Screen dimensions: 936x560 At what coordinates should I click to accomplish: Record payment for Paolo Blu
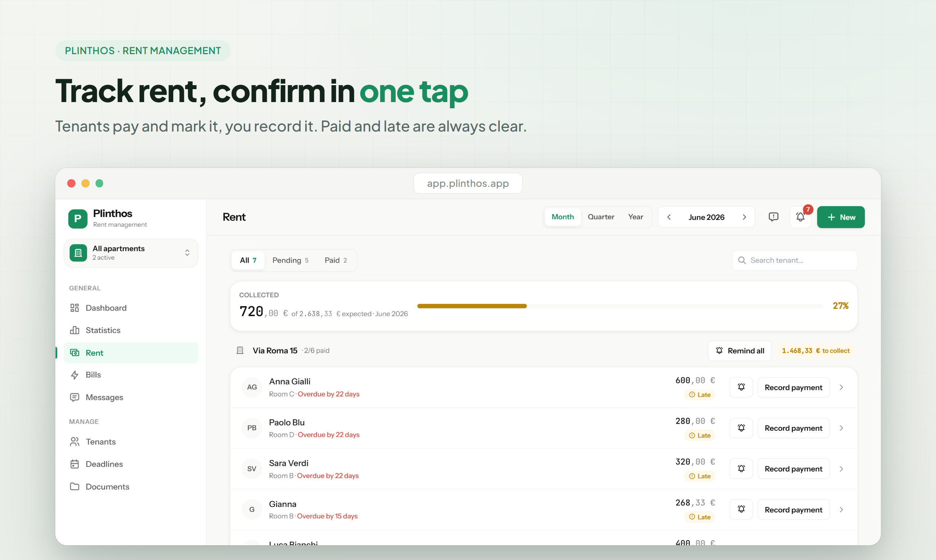(x=793, y=428)
